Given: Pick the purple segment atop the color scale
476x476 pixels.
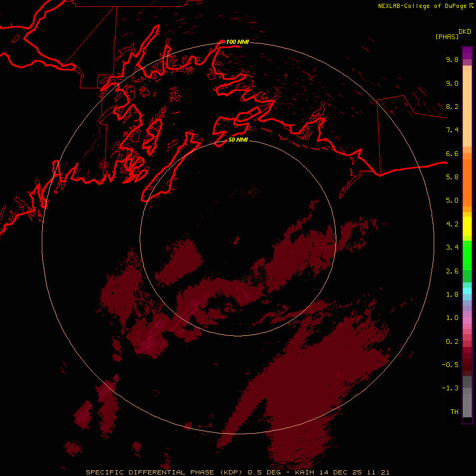Looking at the screenshot, I should point(467,53).
